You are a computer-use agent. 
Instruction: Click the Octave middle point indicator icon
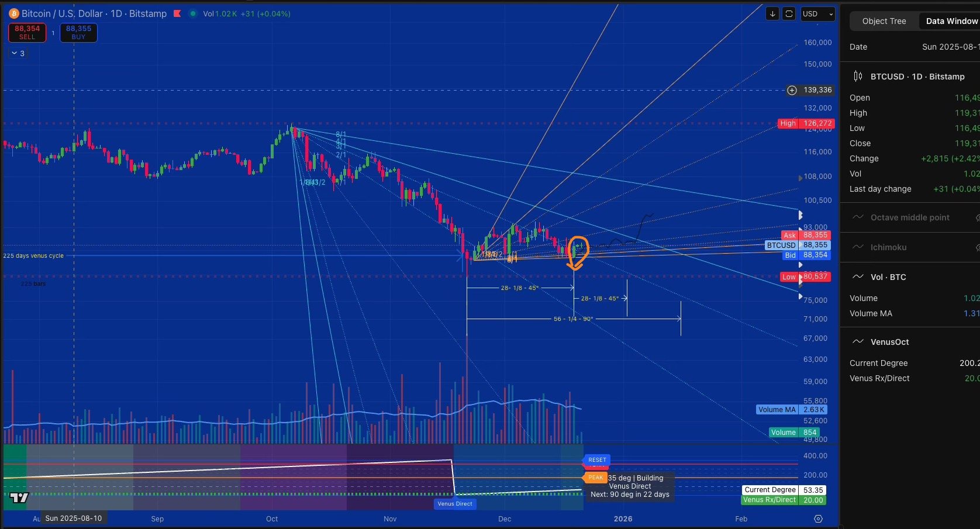coord(858,217)
